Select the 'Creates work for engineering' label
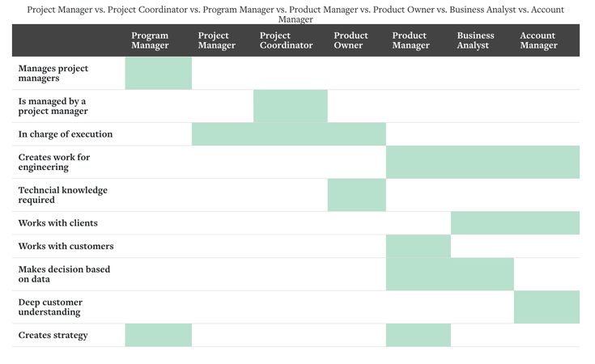 tap(54, 163)
